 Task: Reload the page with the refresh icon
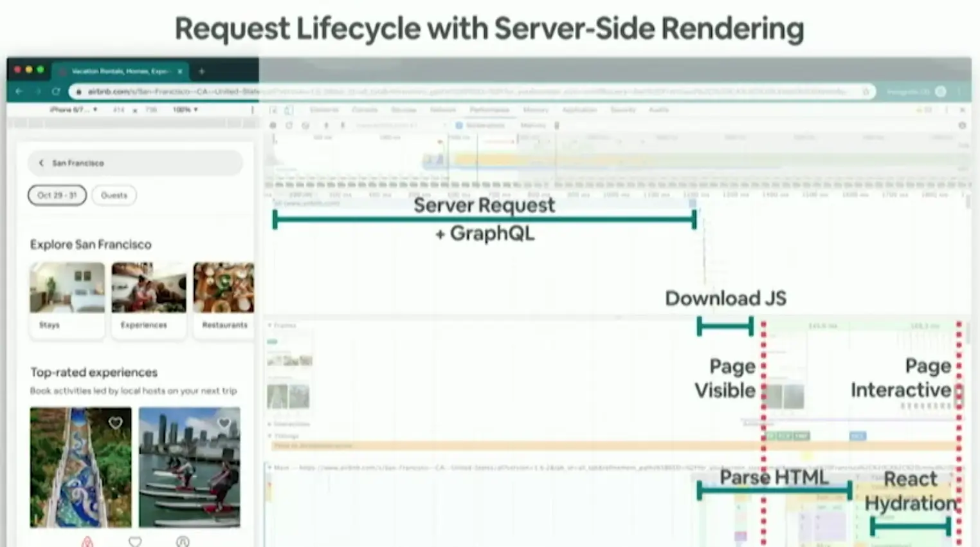[56, 92]
